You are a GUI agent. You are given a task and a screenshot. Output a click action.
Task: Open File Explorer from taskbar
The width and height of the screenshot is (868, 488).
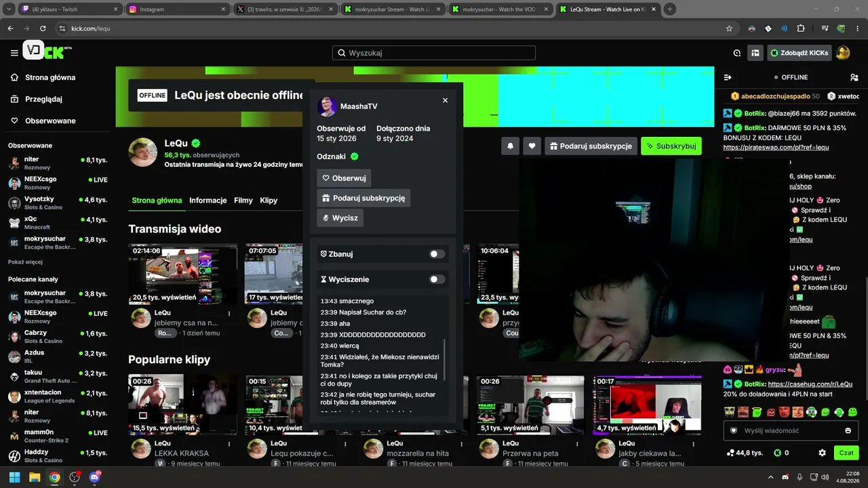tap(35, 477)
